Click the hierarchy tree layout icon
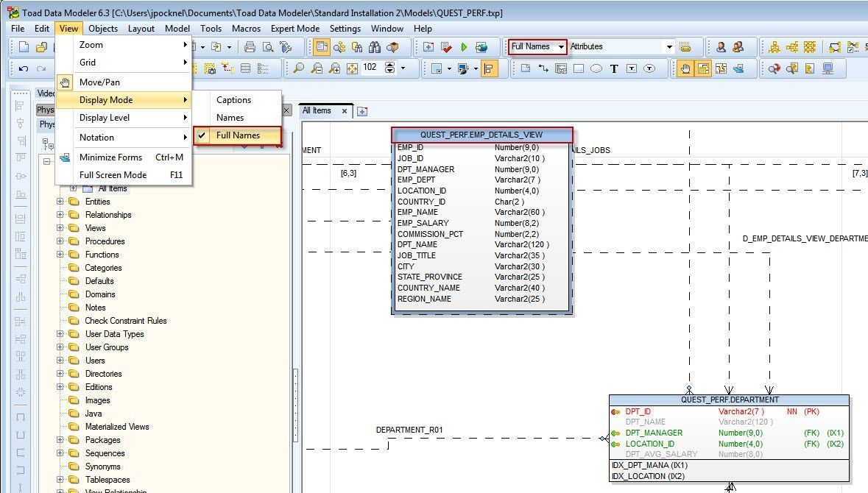 [x=775, y=47]
